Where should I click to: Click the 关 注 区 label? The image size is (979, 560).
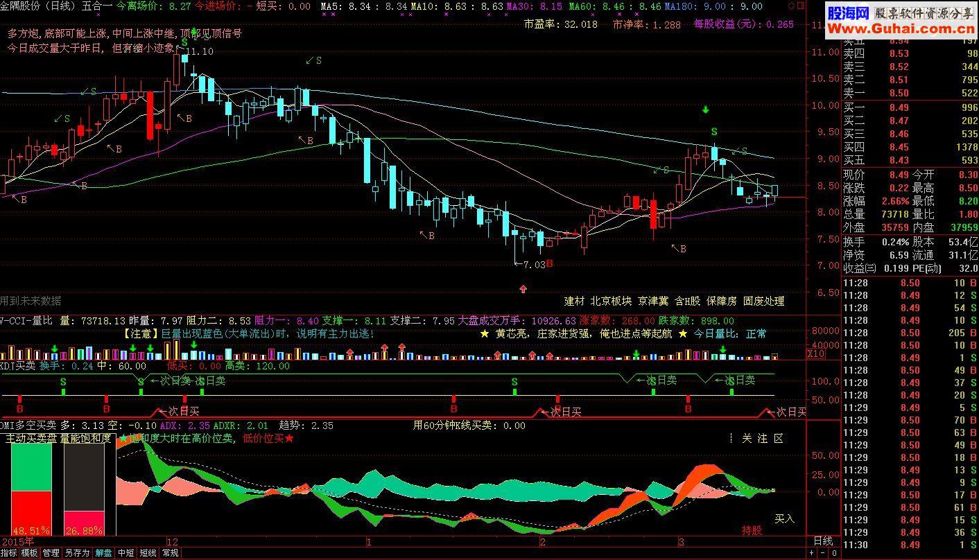pyautogui.click(x=763, y=439)
